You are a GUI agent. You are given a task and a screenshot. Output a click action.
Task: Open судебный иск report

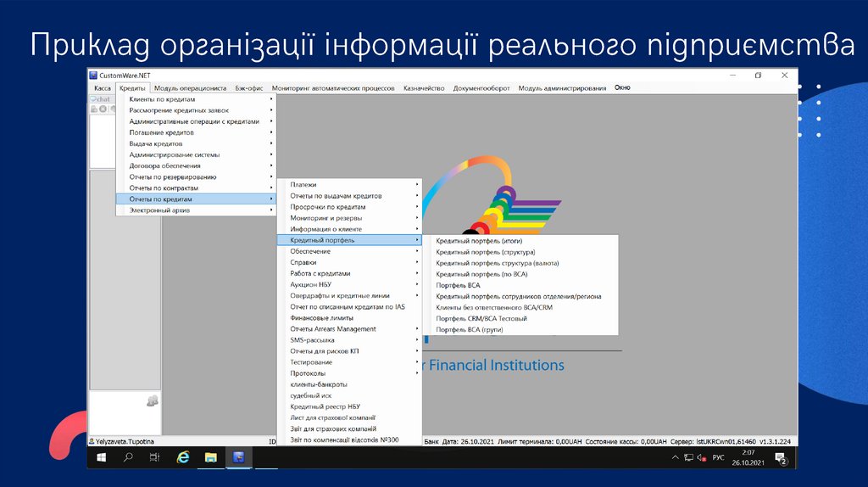[x=349, y=395]
